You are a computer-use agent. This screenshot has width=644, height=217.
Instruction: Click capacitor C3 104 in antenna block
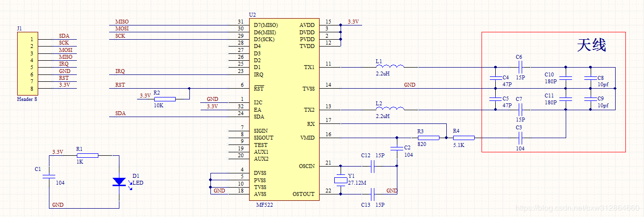click(520, 138)
